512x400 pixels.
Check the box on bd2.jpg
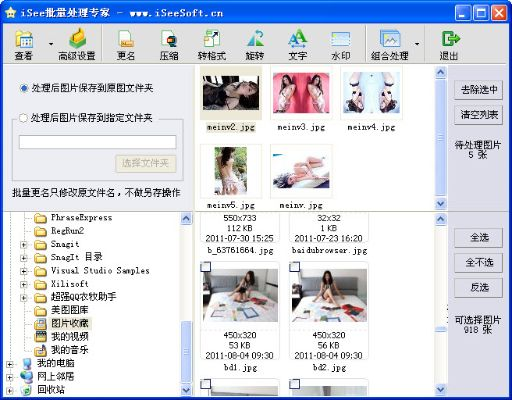coord(295,267)
